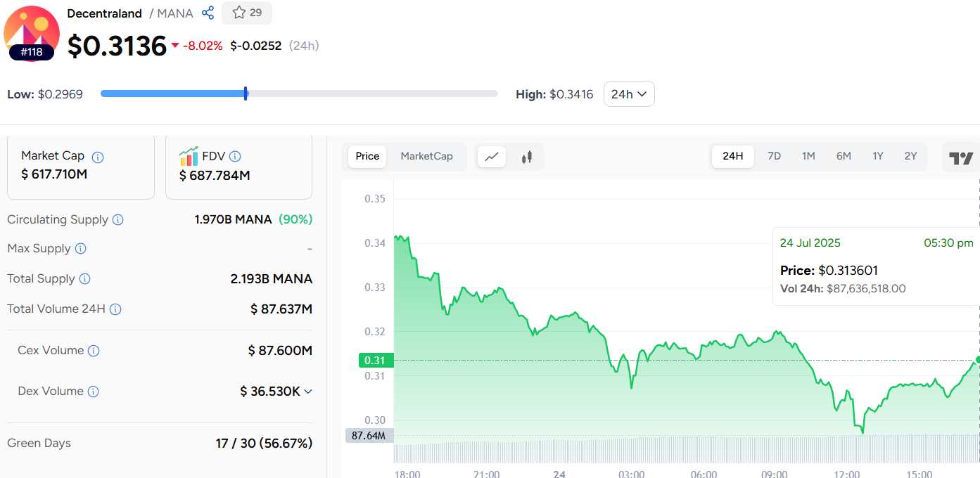Click the Decentraland coin logo
Screen dimensions: 980x478
[32, 32]
